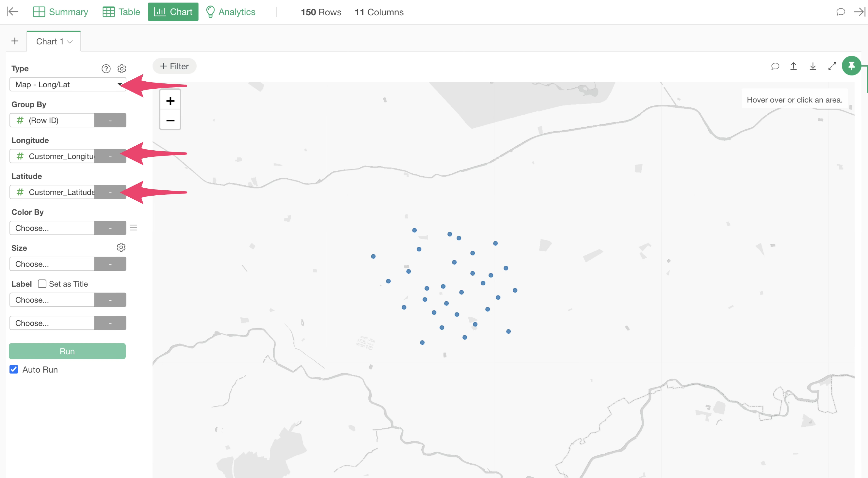This screenshot has width=868, height=478.
Task: Expand chart to fullscreen with arrows icon
Action: click(x=832, y=66)
